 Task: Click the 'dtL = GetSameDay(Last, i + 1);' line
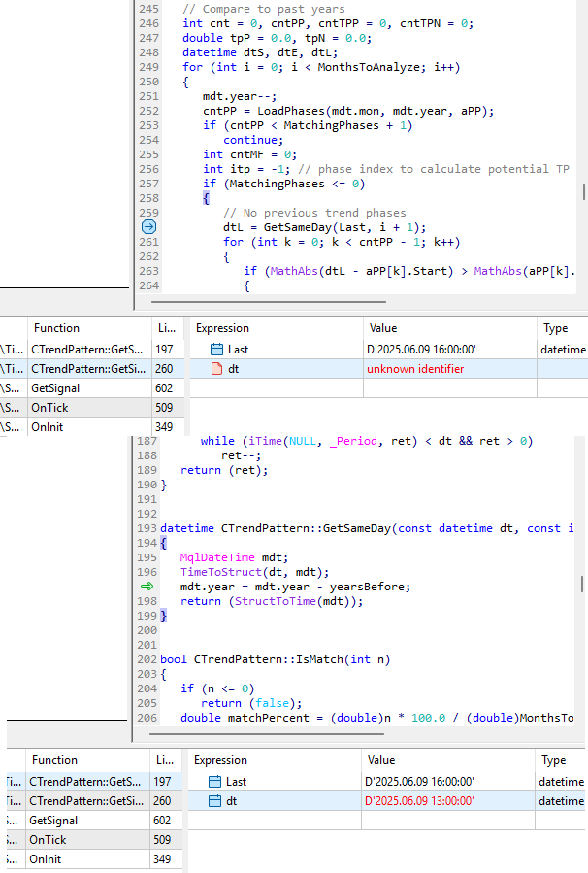tap(324, 227)
